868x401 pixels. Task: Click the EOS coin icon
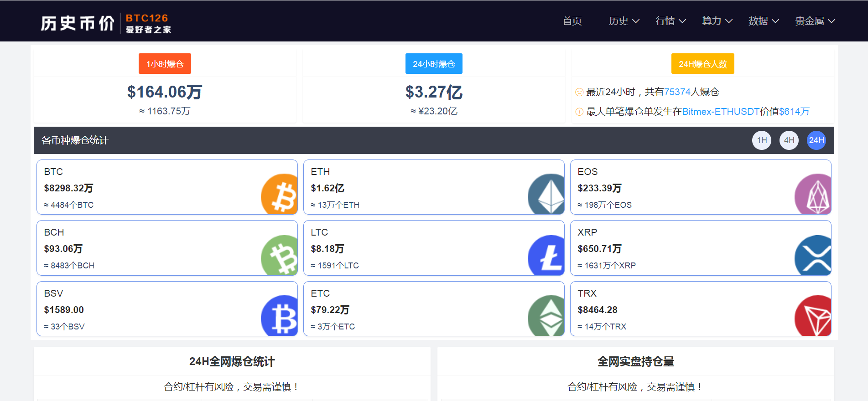point(813,194)
